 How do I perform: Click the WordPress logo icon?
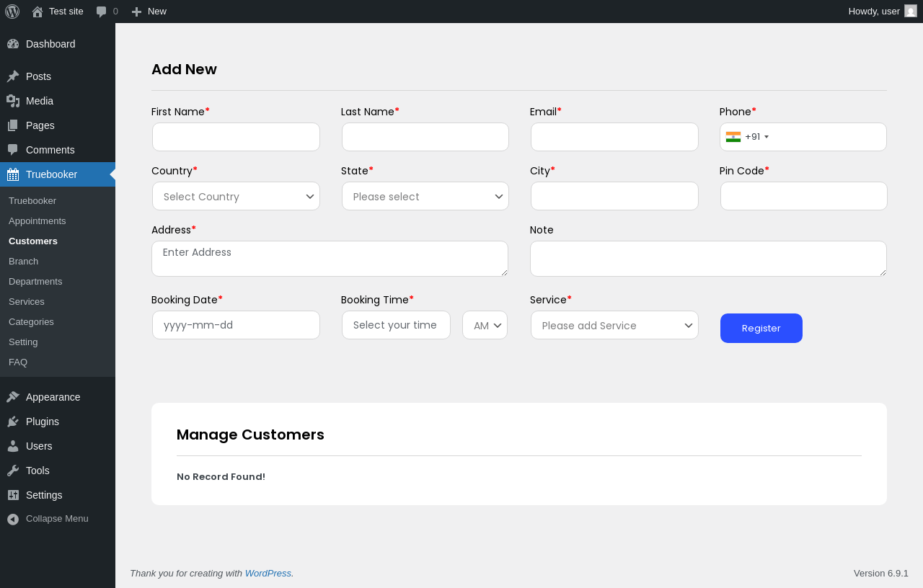(12, 12)
